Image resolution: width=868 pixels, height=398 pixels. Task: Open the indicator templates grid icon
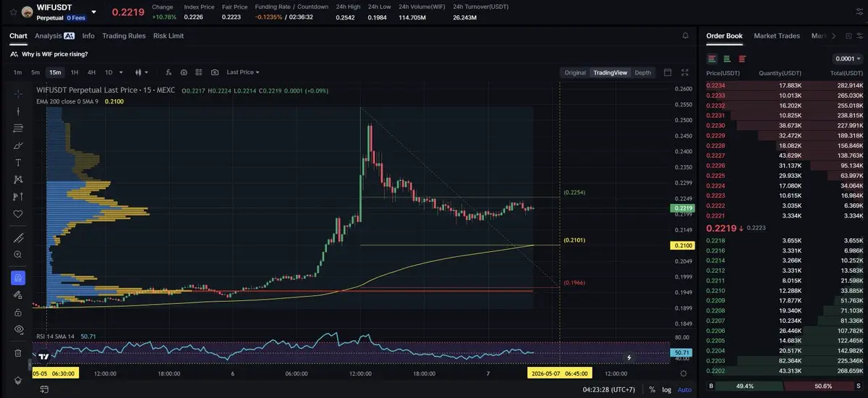click(x=199, y=72)
